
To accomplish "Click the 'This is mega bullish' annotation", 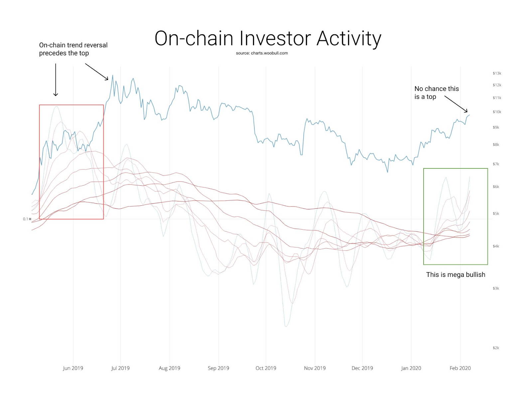I will pos(456,275).
